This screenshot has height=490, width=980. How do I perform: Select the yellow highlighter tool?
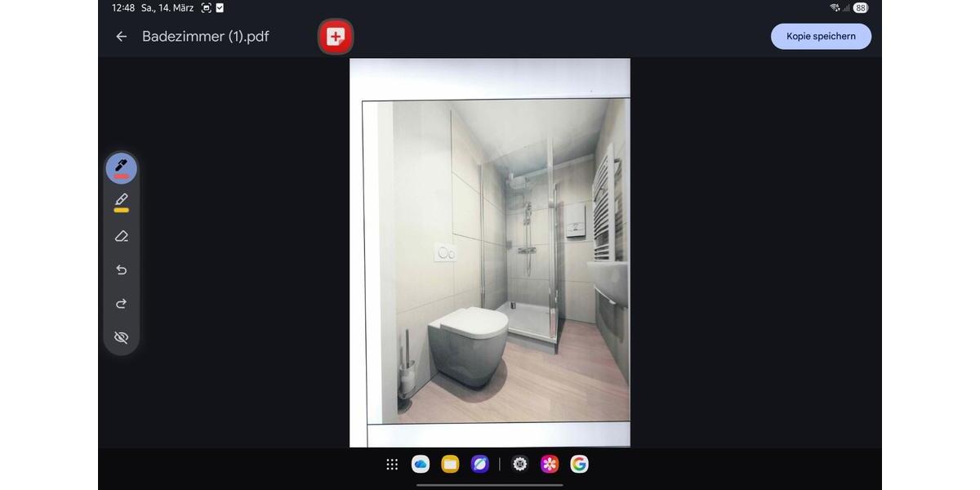coord(122,202)
